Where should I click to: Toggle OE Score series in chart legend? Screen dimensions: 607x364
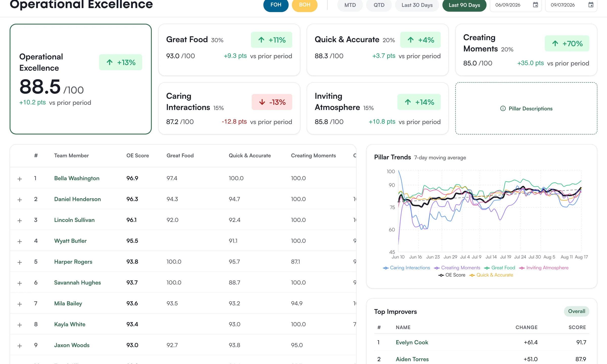click(452, 275)
